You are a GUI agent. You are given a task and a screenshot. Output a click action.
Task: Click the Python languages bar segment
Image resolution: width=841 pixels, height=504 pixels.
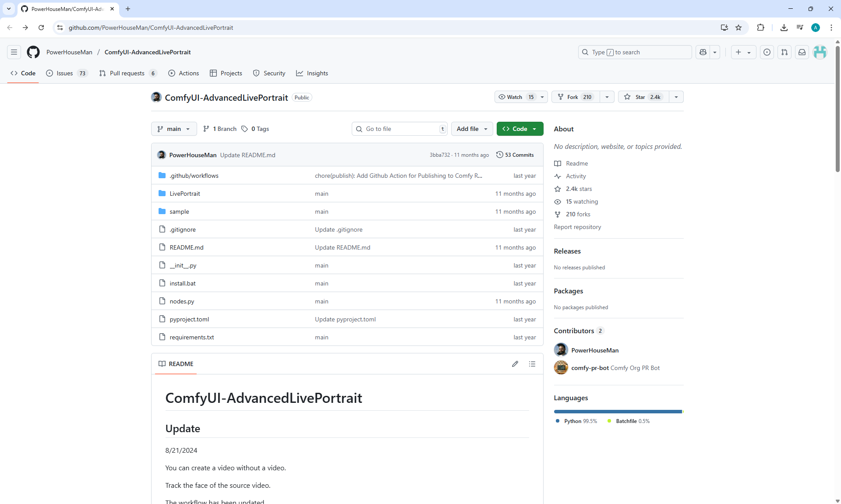pyautogui.click(x=618, y=412)
